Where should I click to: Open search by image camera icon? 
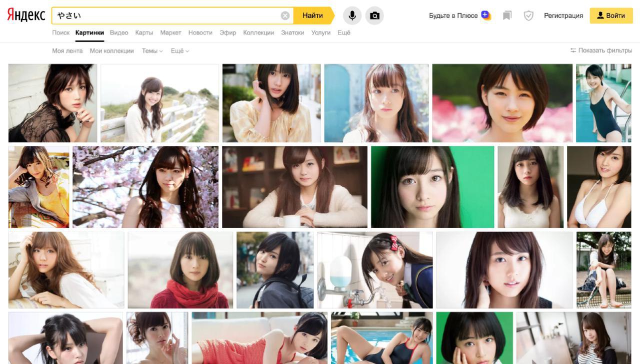click(374, 15)
